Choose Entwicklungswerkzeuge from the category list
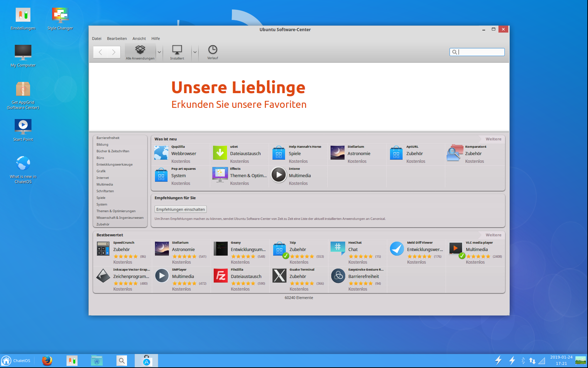The height and width of the screenshot is (368, 588). tap(114, 165)
